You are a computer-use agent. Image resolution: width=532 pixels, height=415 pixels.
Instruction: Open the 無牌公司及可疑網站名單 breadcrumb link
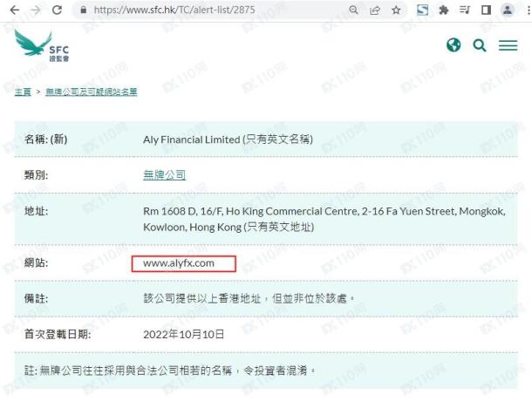coord(92,92)
